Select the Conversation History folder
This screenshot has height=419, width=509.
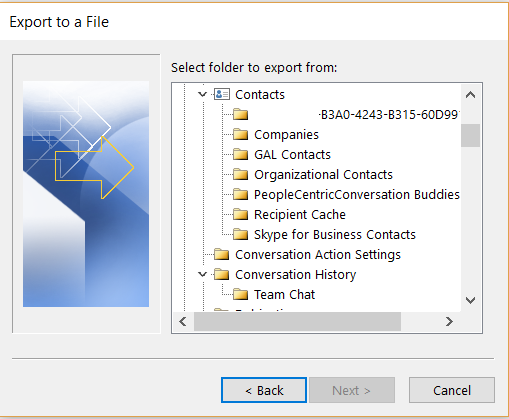tap(296, 274)
